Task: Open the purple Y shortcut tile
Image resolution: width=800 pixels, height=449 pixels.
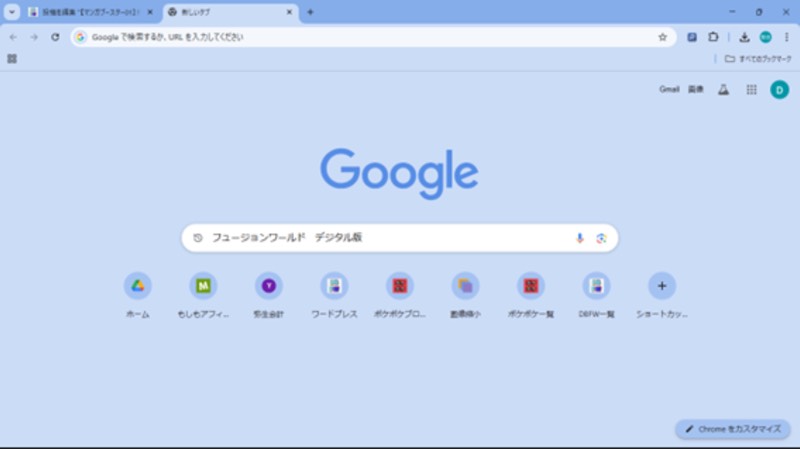Action: pos(269,295)
